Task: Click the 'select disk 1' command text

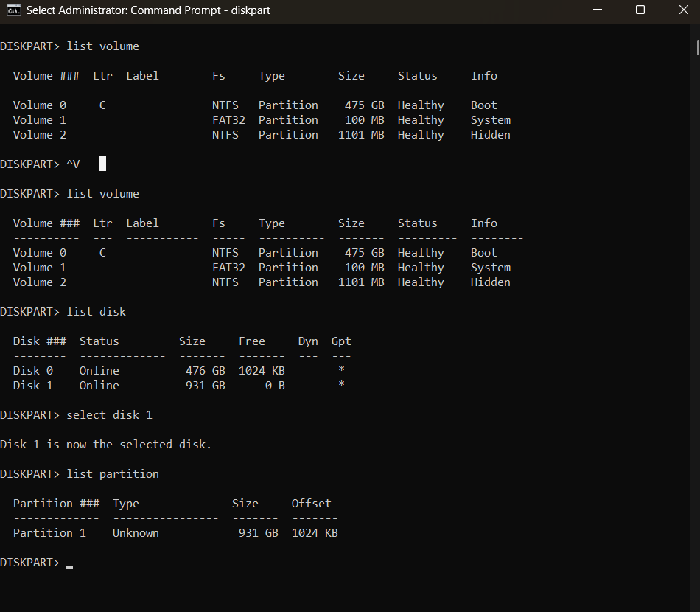Action: click(109, 415)
